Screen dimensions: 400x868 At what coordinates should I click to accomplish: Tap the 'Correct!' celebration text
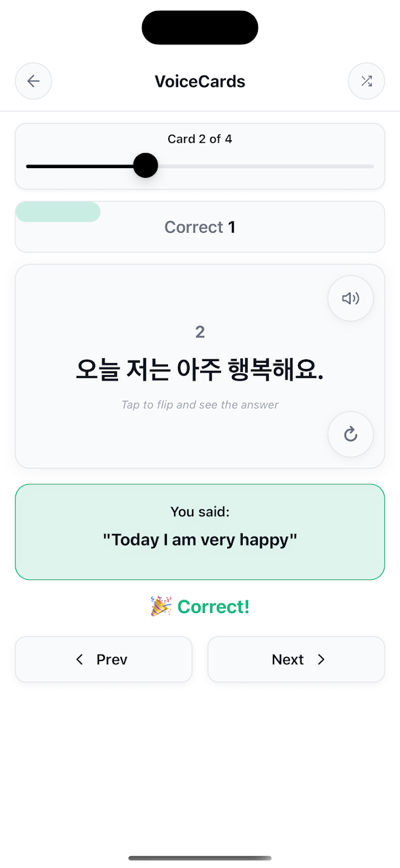click(200, 606)
